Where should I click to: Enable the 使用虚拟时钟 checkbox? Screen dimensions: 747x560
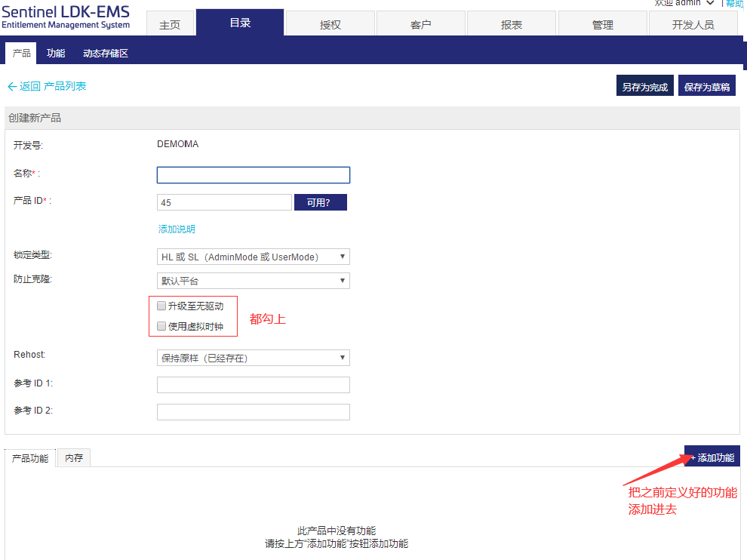click(x=161, y=327)
